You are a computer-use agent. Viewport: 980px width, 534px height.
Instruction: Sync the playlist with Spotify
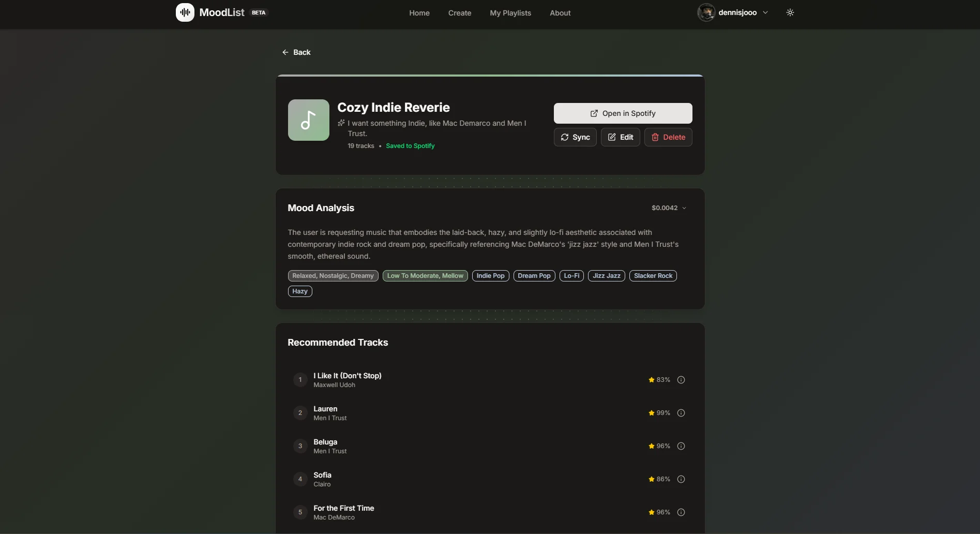(x=575, y=137)
